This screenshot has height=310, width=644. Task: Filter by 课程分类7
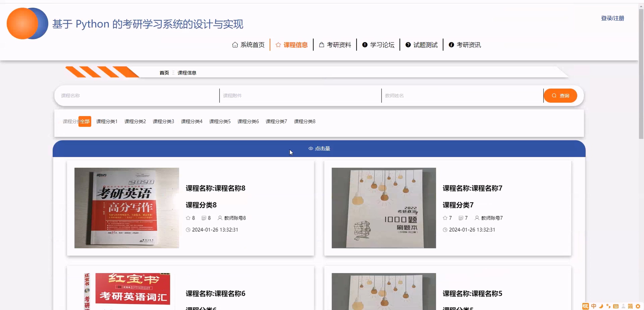276,121
